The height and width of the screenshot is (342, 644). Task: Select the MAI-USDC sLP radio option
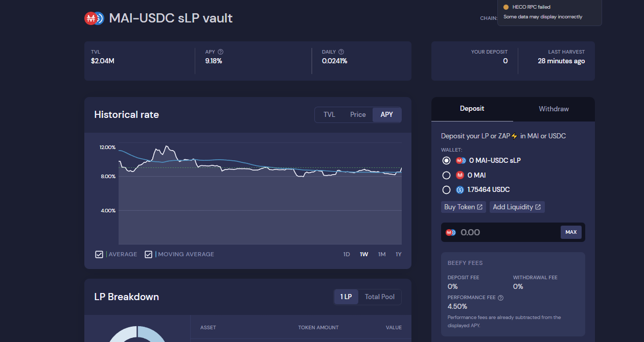click(446, 161)
